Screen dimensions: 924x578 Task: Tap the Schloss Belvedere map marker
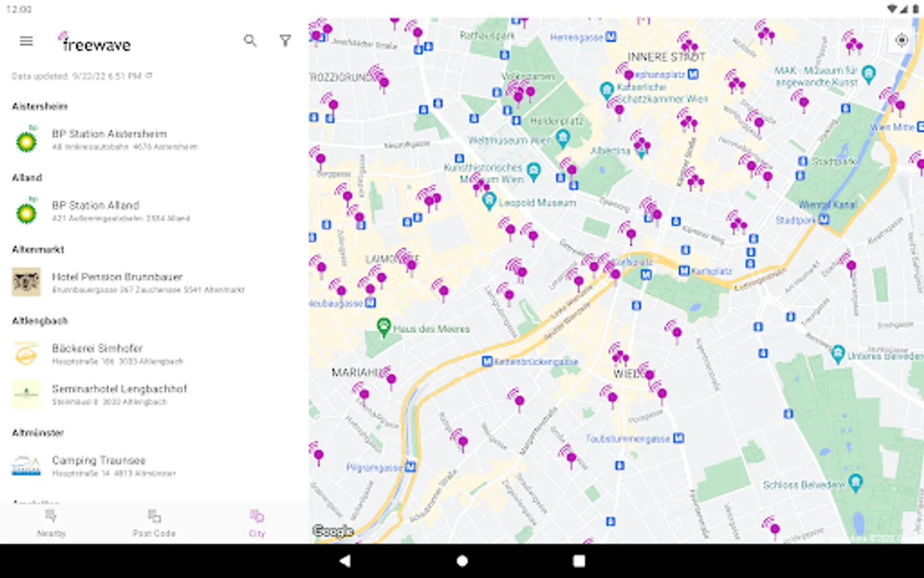[x=855, y=482]
